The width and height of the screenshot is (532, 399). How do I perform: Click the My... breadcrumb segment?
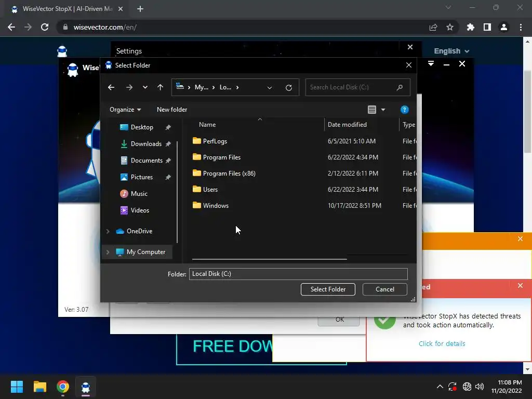coord(201,87)
